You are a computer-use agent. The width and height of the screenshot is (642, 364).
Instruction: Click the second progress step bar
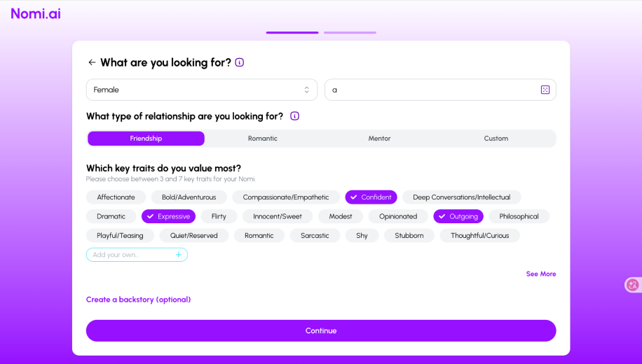coord(350,32)
